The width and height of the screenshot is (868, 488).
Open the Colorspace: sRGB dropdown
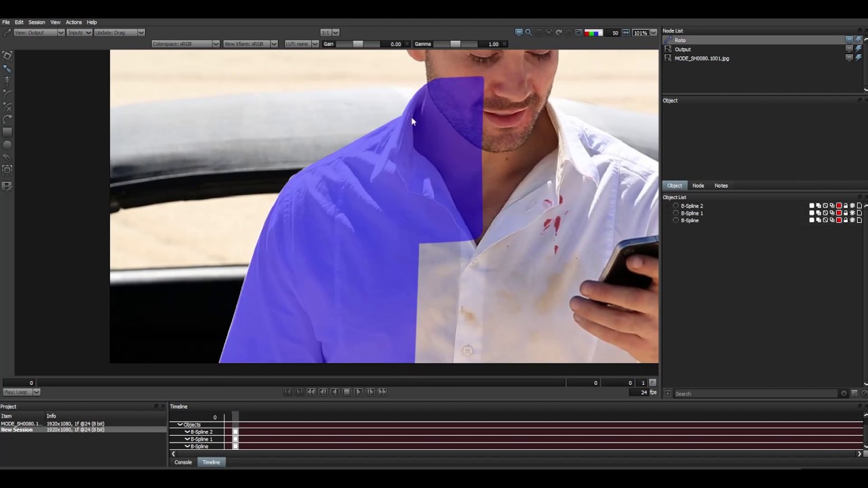185,44
